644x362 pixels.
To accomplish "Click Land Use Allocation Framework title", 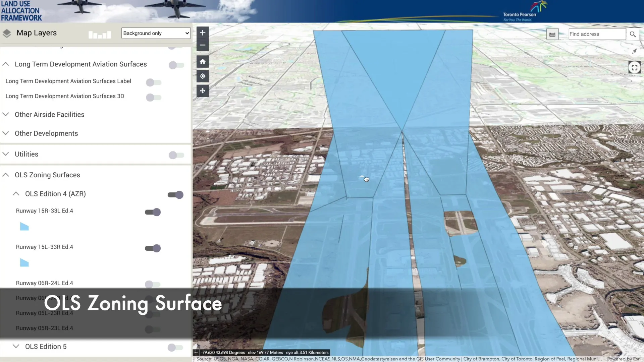I will pos(21,11).
